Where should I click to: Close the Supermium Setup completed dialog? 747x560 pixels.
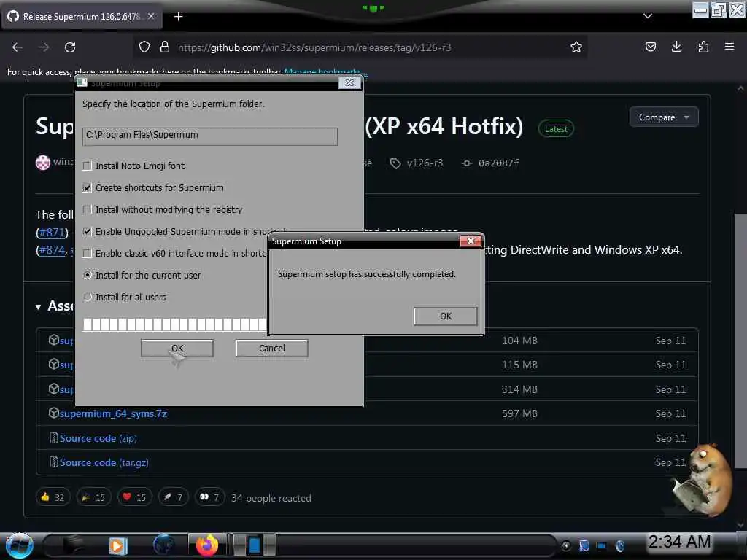471,241
